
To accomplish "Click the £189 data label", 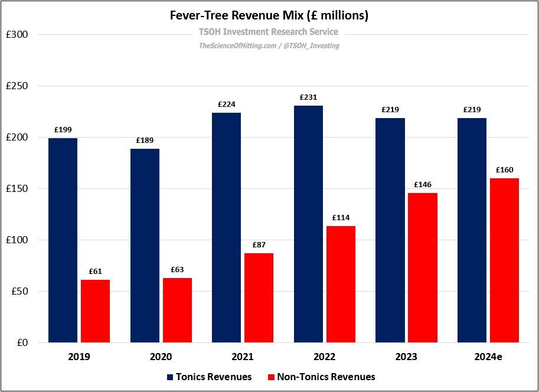I will click(145, 141).
